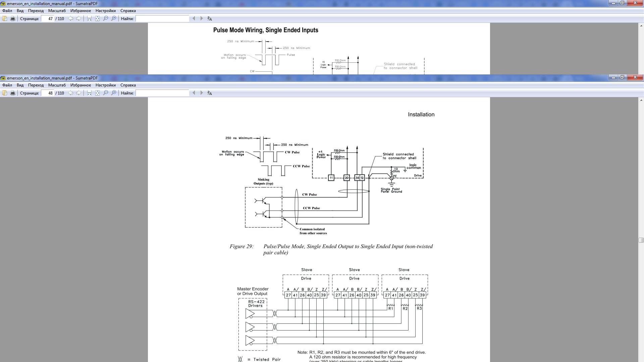Toggle Match Case in page 47 window toolbar
The width and height of the screenshot is (644, 362).
(210, 18)
